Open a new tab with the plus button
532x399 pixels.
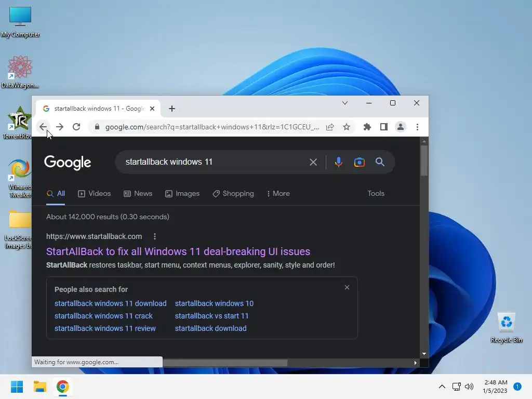click(x=172, y=109)
